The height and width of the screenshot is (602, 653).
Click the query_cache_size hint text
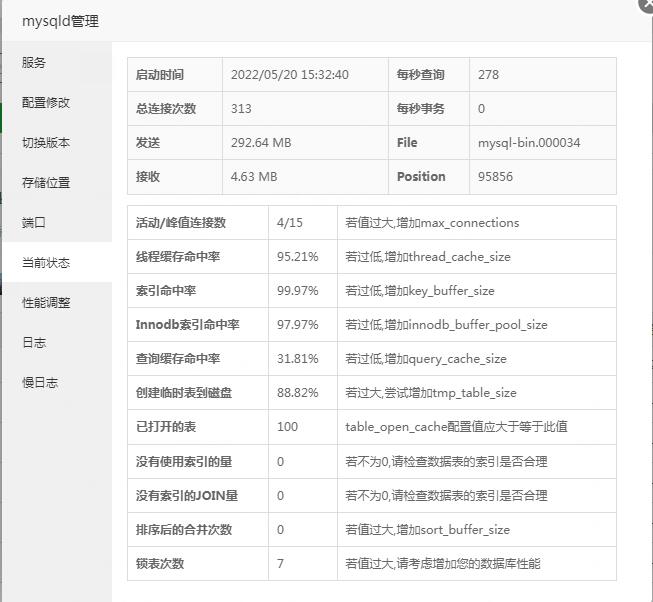pos(426,359)
